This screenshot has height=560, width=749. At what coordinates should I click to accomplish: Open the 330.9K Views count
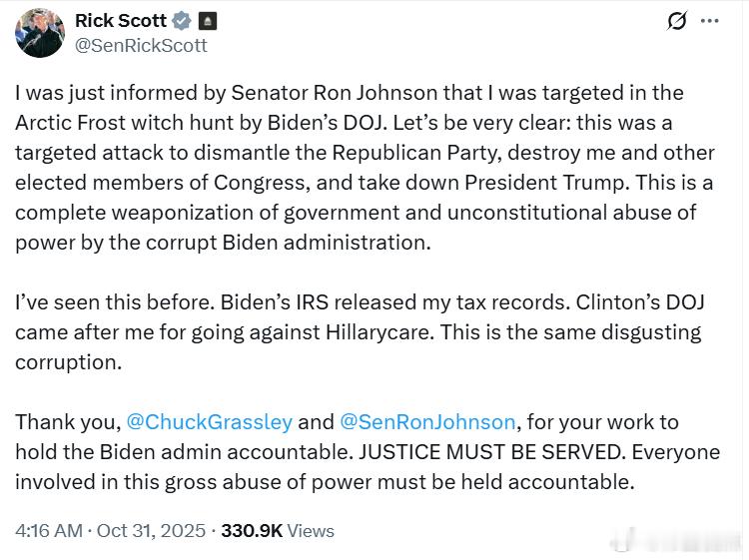coord(278,531)
